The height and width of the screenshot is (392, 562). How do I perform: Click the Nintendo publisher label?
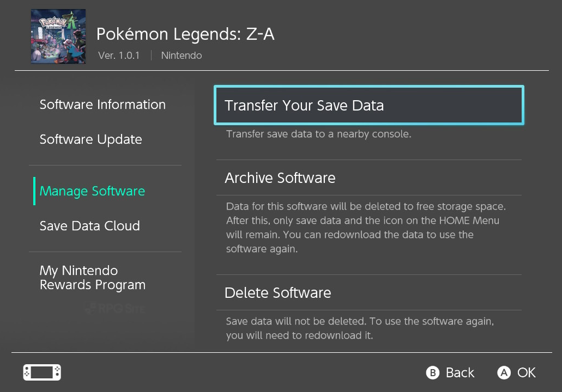[x=182, y=56]
